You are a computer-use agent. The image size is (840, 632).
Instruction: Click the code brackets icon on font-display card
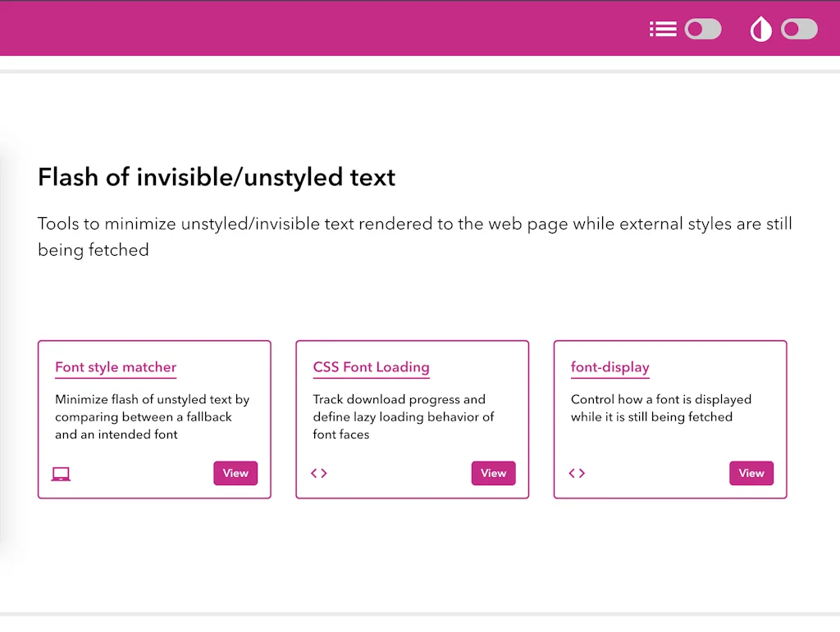click(x=577, y=473)
